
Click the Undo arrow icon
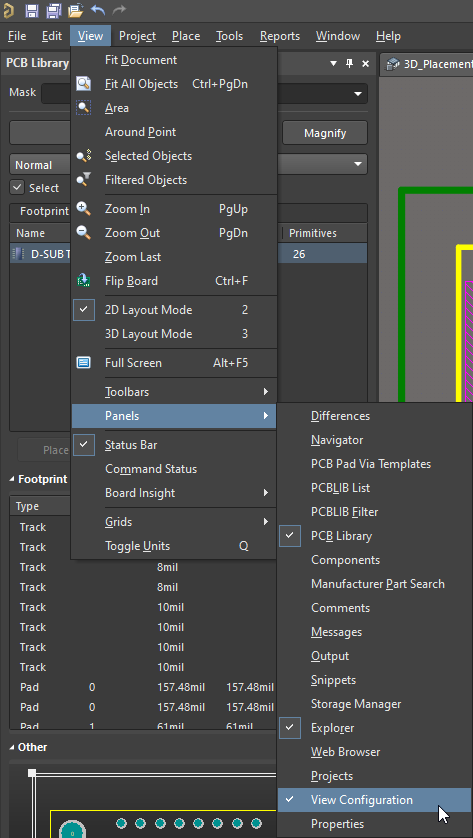point(98,10)
